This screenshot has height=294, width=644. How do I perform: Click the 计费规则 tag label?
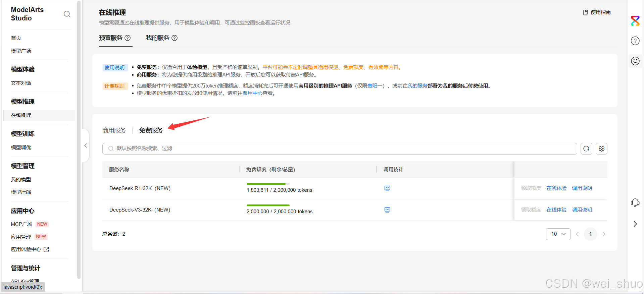coord(115,86)
